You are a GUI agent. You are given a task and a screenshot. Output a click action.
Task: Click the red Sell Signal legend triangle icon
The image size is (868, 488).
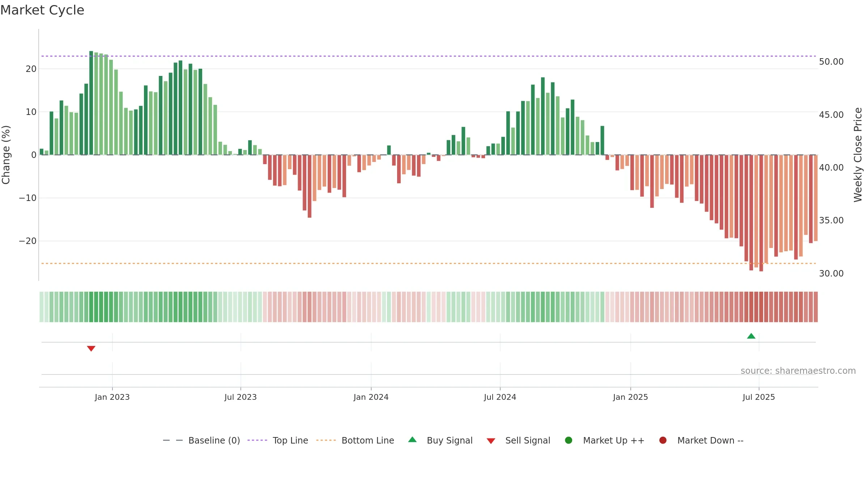[x=491, y=441]
